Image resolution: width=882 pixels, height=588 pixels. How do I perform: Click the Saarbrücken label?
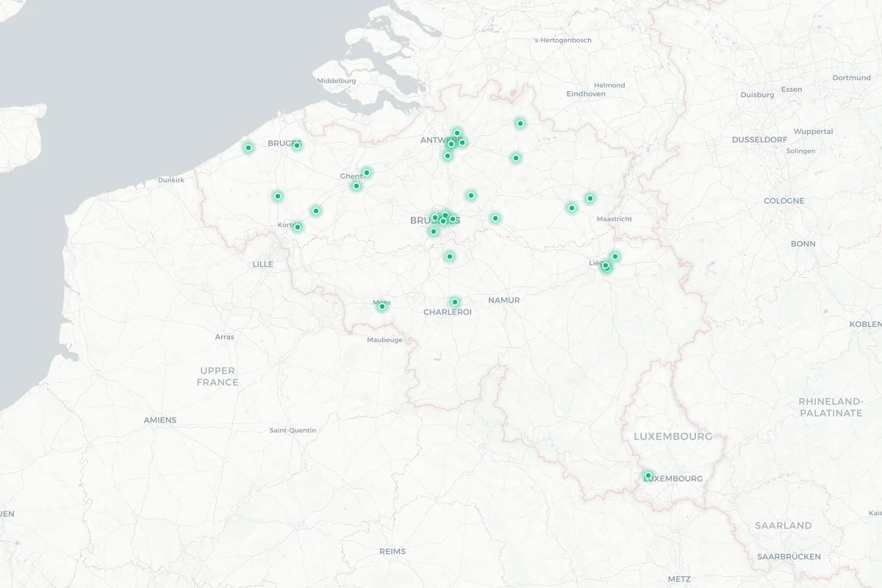pyautogui.click(x=789, y=556)
